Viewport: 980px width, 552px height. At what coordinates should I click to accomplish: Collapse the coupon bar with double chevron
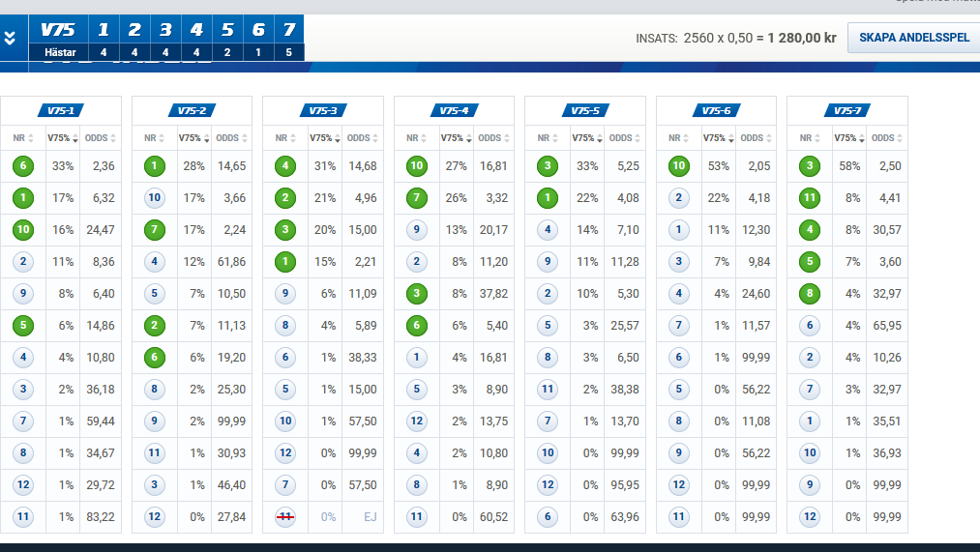pyautogui.click(x=10, y=38)
